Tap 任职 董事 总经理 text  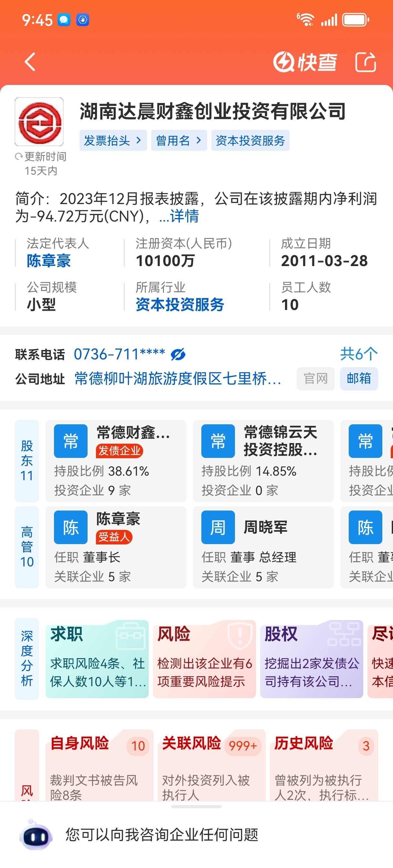249,557
